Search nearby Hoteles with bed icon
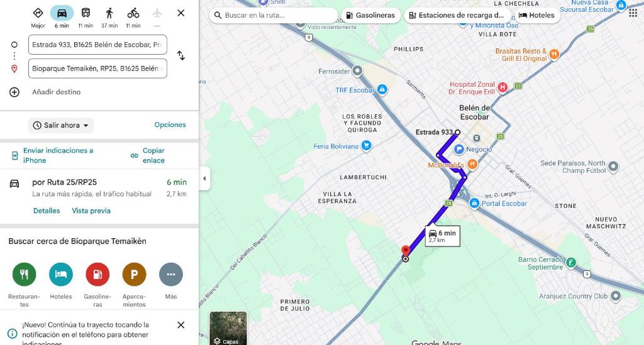 tap(61, 275)
